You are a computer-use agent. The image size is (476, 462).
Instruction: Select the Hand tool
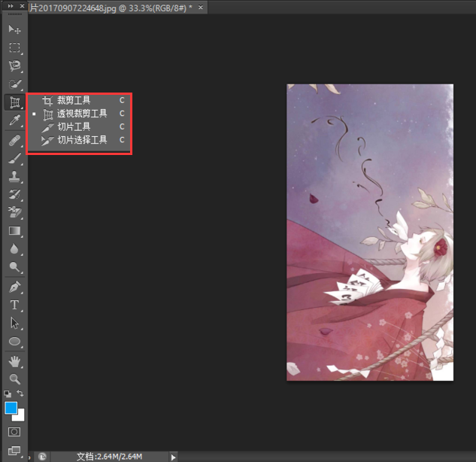(x=14, y=362)
